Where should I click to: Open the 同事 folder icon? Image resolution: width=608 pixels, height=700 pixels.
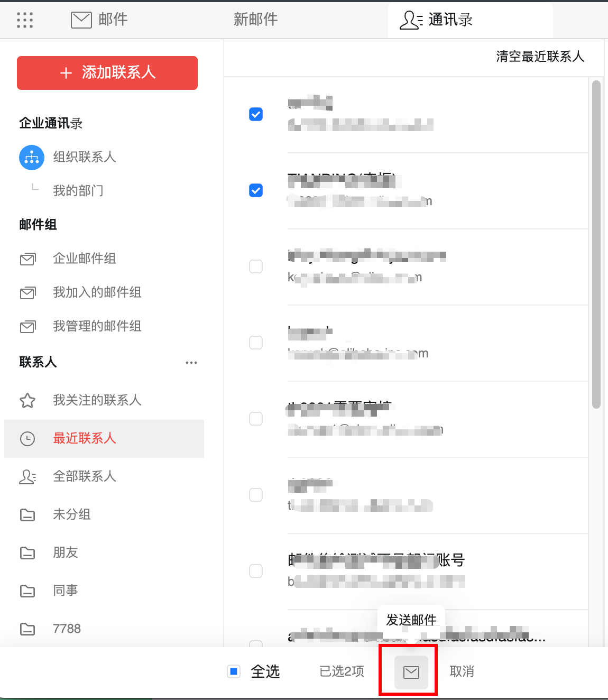click(27, 591)
